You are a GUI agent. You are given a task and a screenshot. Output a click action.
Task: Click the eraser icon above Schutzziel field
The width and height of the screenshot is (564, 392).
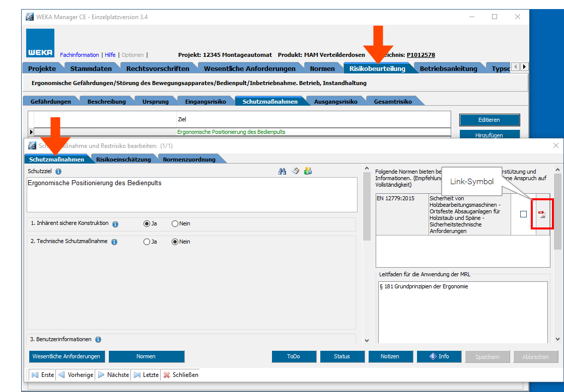coord(295,171)
